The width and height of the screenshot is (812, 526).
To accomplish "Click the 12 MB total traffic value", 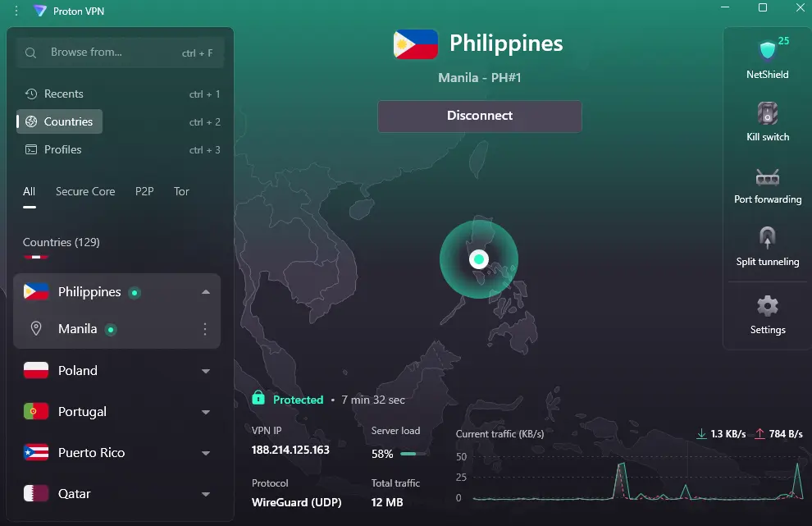I will coord(387,502).
